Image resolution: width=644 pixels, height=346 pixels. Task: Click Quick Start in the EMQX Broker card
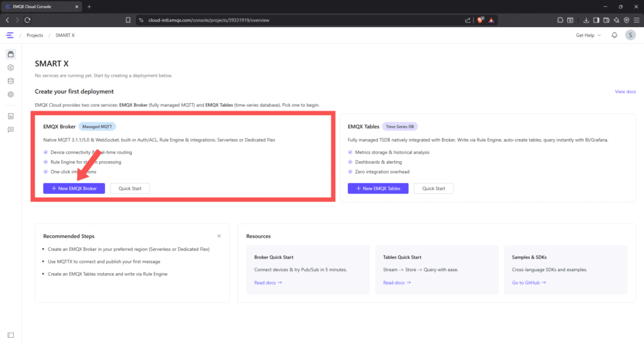(130, 188)
